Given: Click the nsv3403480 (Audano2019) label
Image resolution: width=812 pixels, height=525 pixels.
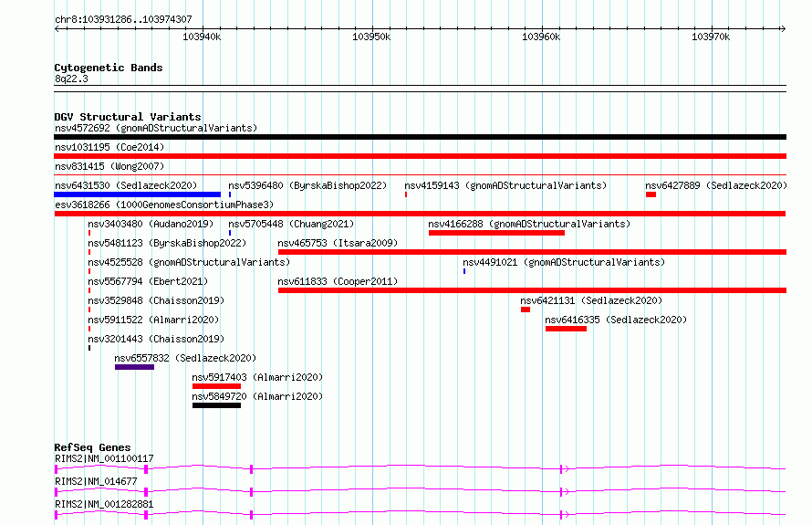Looking at the screenshot, I should point(151,224).
